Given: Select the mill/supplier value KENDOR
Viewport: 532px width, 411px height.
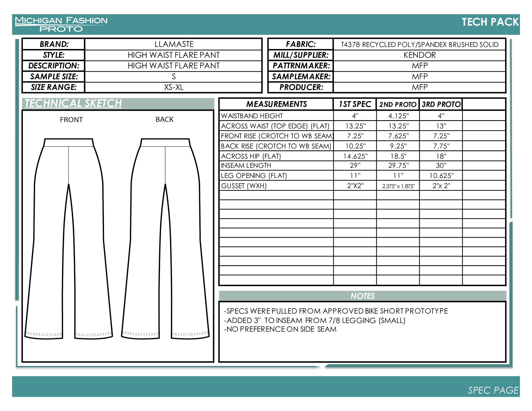Looking at the screenshot, I should pos(420,55).
